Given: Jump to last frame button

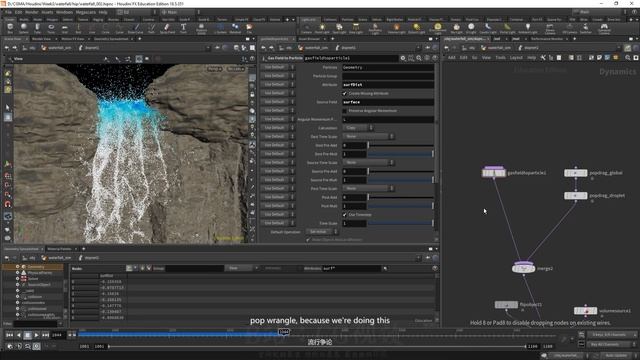Looking at the screenshot, I should tap(45, 335).
